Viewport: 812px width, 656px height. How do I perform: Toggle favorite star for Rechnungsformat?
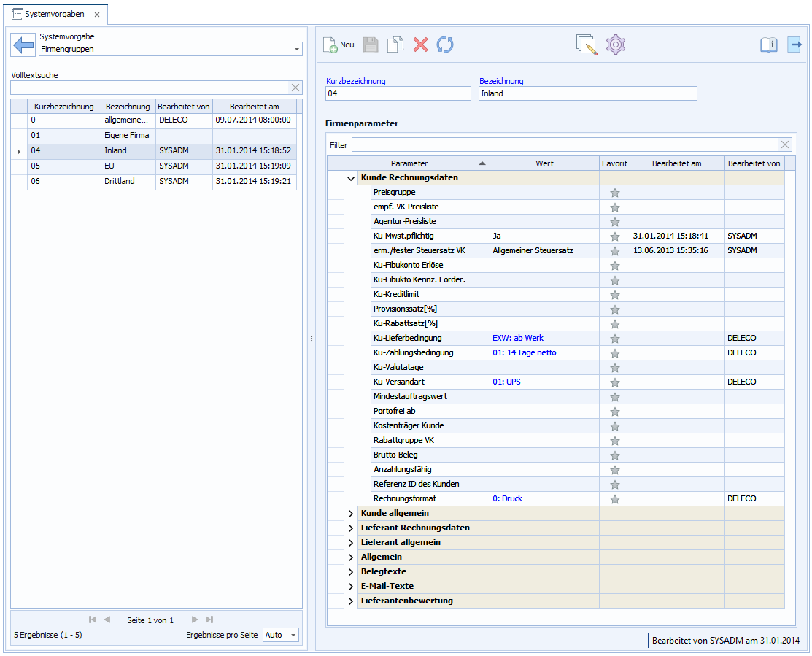(614, 499)
